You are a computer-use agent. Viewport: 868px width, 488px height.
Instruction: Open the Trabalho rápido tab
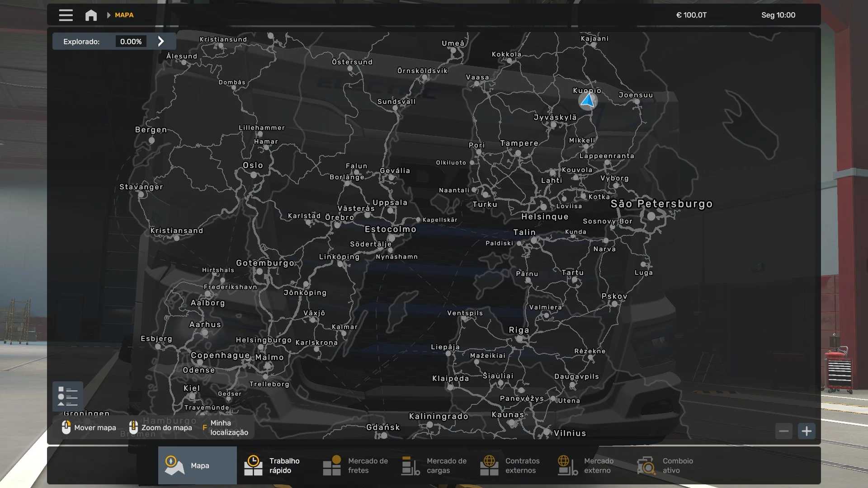pos(276,465)
